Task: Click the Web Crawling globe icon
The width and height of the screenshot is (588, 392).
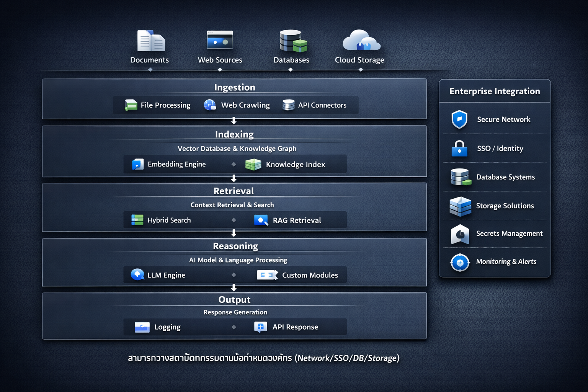Action: tap(209, 105)
